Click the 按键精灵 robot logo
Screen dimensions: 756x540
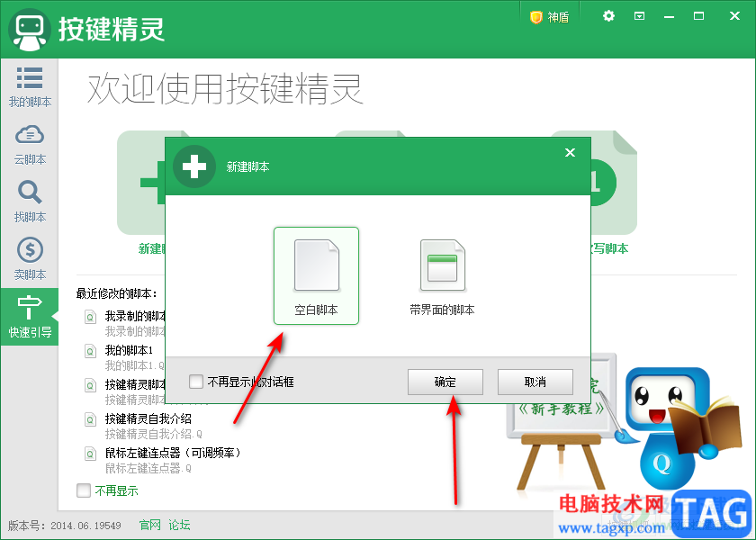pyautogui.click(x=30, y=30)
